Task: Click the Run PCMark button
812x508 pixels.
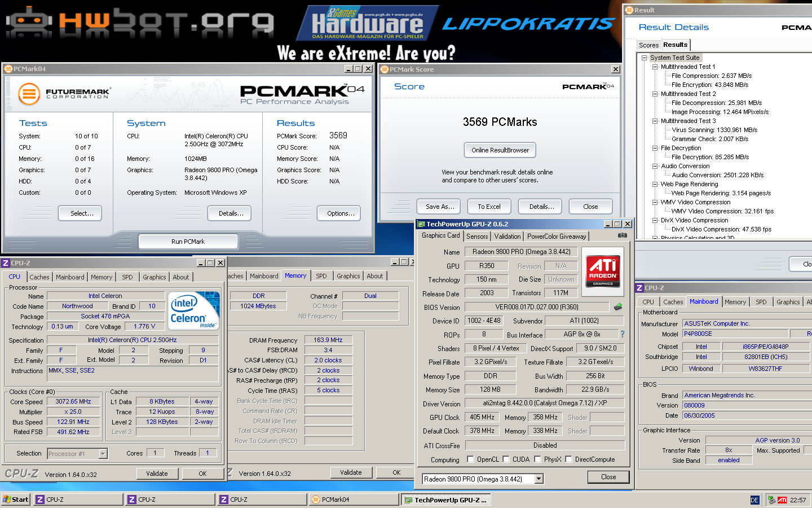Action: (x=188, y=242)
